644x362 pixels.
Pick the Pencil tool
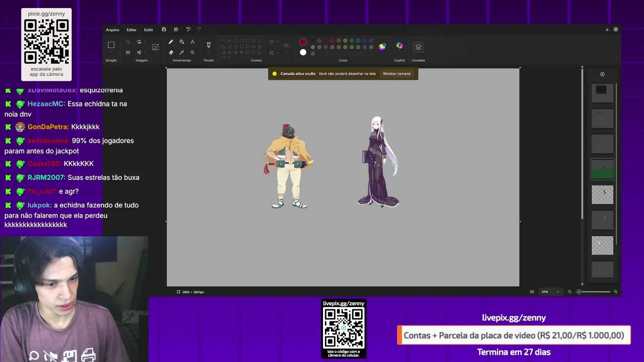click(x=171, y=42)
